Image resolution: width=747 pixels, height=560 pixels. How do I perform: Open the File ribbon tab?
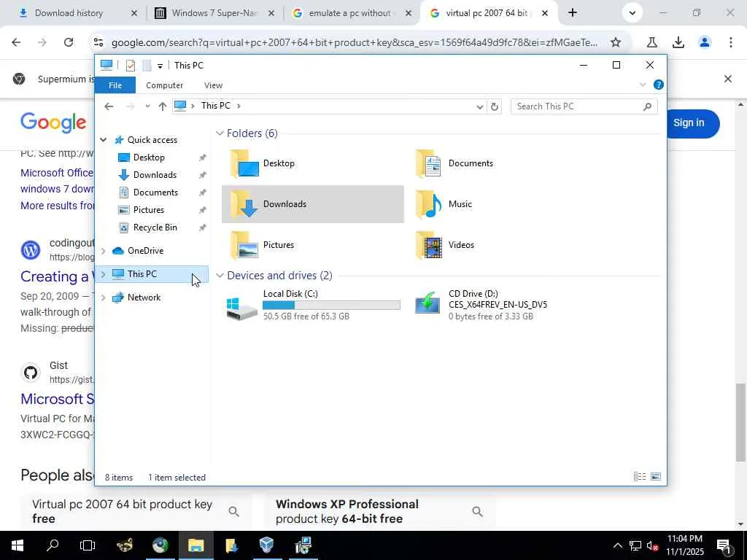pos(115,85)
